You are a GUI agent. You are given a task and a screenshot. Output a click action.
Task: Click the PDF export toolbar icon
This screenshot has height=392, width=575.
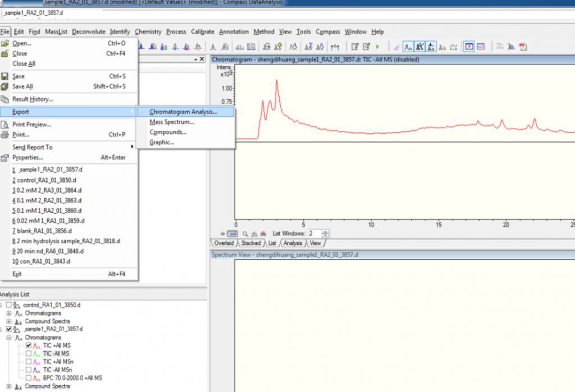(x=523, y=47)
